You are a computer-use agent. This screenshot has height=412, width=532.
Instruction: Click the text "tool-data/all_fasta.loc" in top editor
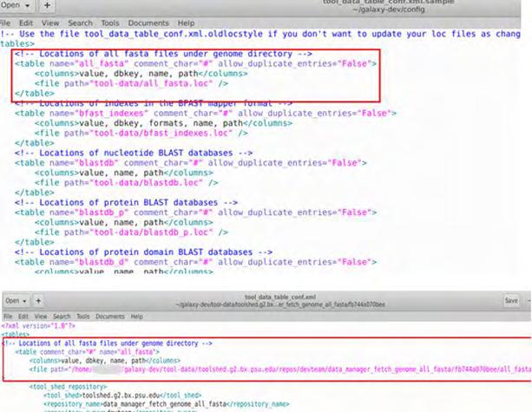(153, 83)
